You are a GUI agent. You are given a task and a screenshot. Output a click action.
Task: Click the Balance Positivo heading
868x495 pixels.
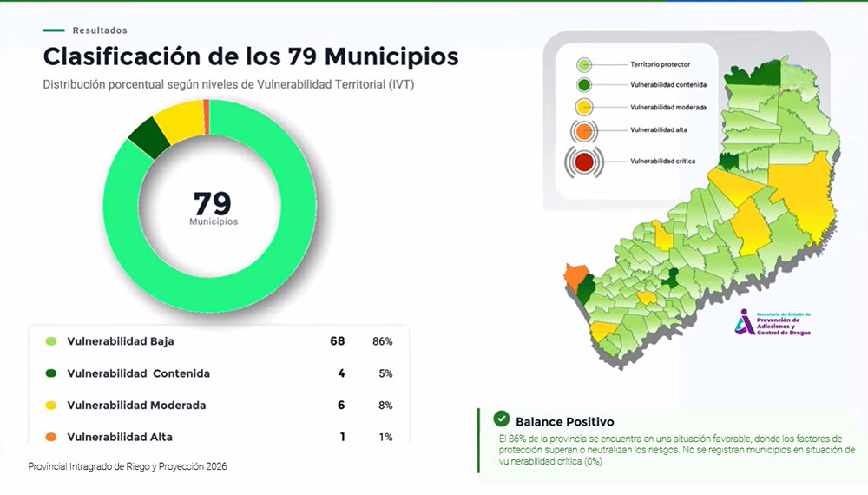pyautogui.click(x=564, y=421)
